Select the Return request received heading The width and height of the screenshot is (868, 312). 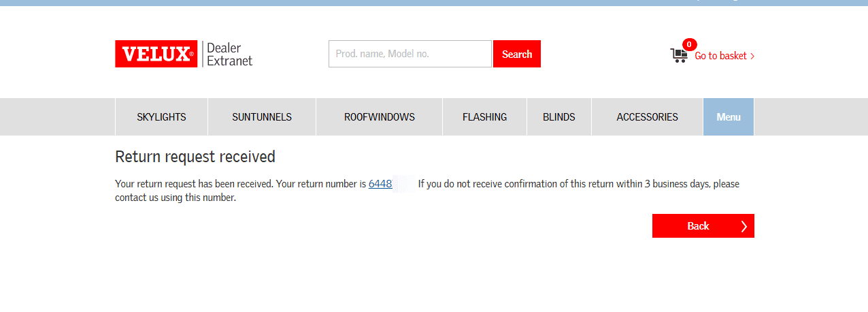[195, 157]
